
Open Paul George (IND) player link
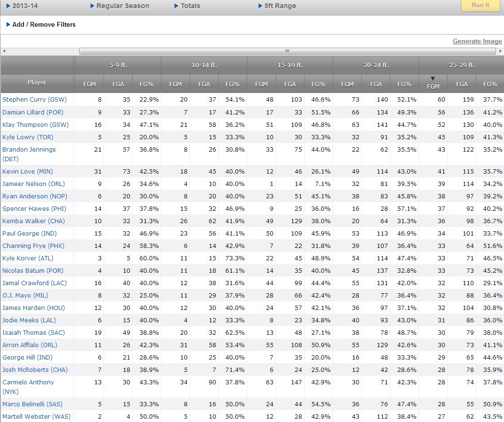[x=30, y=234]
